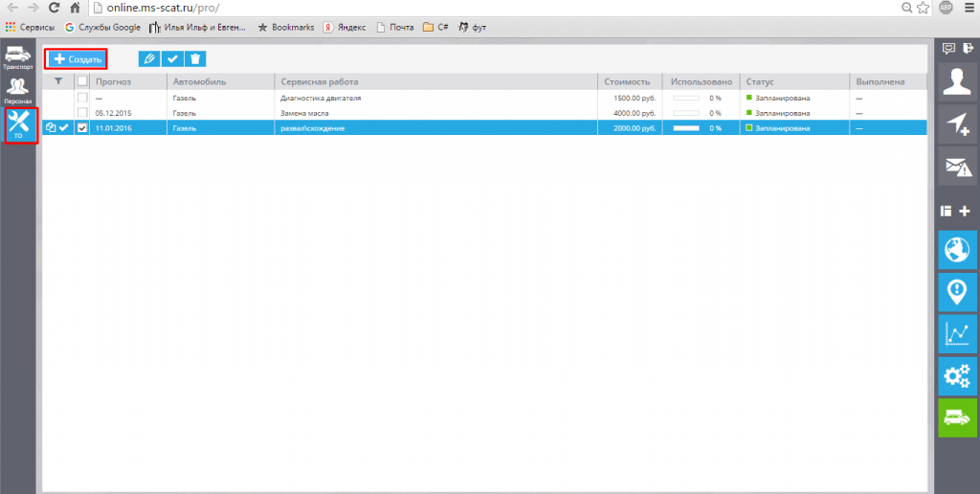Click the ABP extension icon
This screenshot has height=494, width=980.
[947, 8]
